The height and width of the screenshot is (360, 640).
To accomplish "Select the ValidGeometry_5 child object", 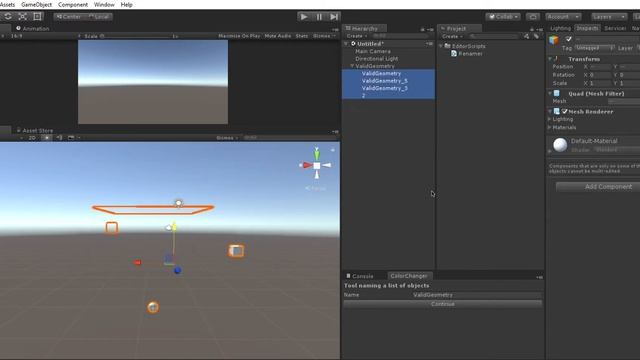I will (x=384, y=81).
